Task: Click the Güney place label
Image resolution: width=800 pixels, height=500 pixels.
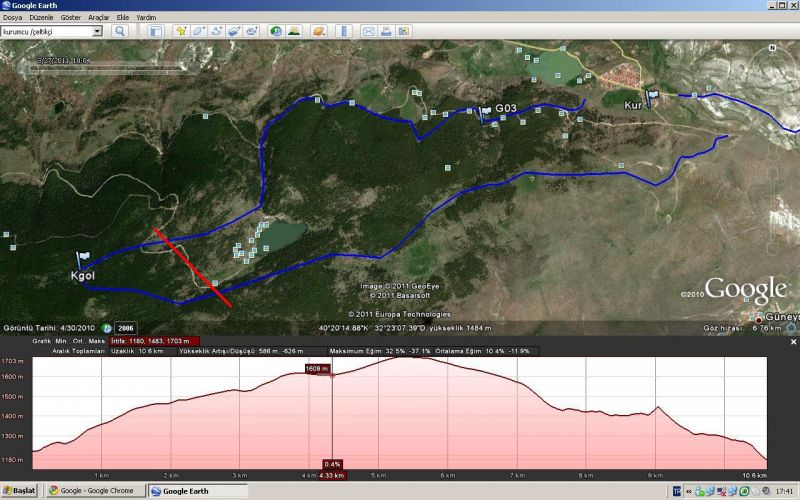Action: [781, 317]
